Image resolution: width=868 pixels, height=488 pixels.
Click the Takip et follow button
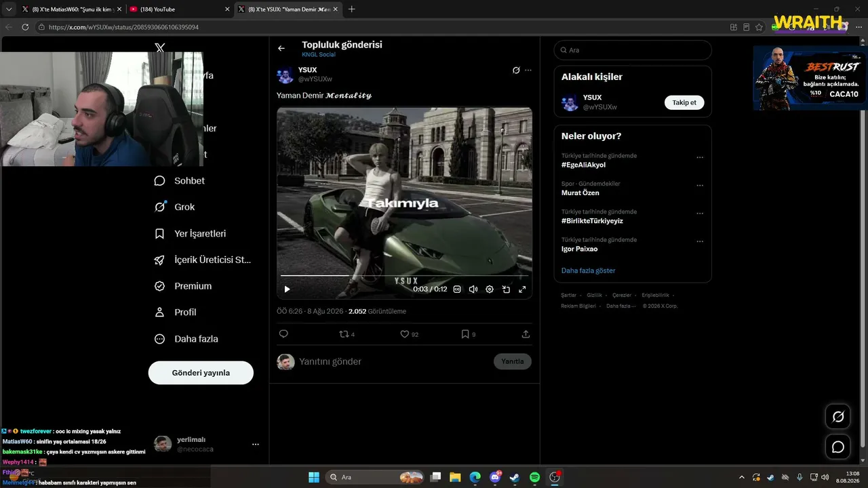[684, 102]
